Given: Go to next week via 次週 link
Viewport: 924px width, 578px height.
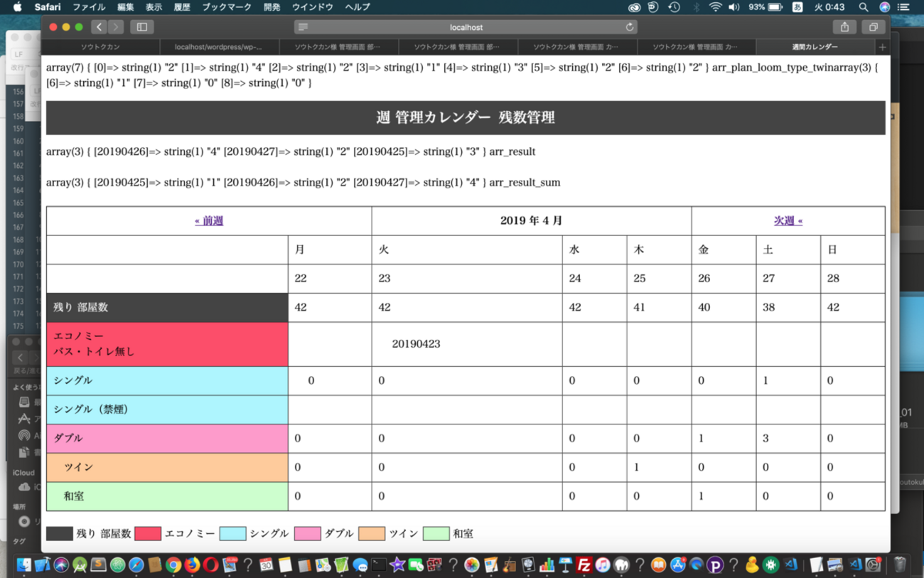Looking at the screenshot, I should [x=788, y=221].
